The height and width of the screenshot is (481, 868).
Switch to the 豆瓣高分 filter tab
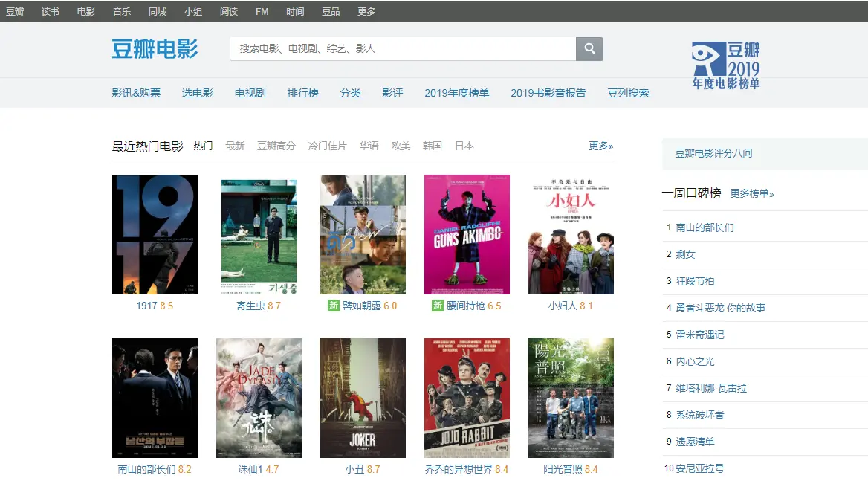pyautogui.click(x=276, y=146)
